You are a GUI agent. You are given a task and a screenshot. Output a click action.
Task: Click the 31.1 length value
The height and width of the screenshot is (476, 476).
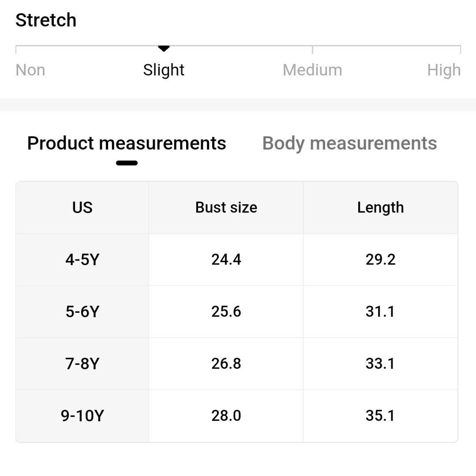381,311
